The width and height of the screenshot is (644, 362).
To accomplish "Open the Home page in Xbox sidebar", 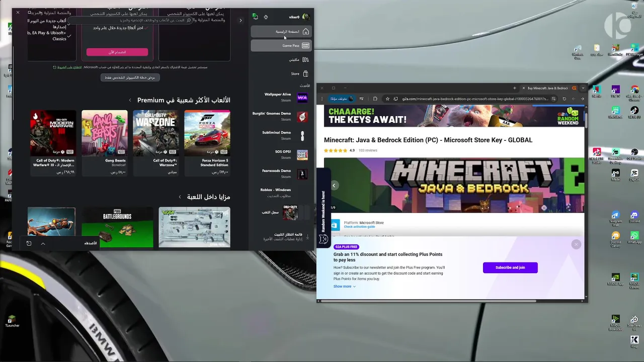I will 281,32.
